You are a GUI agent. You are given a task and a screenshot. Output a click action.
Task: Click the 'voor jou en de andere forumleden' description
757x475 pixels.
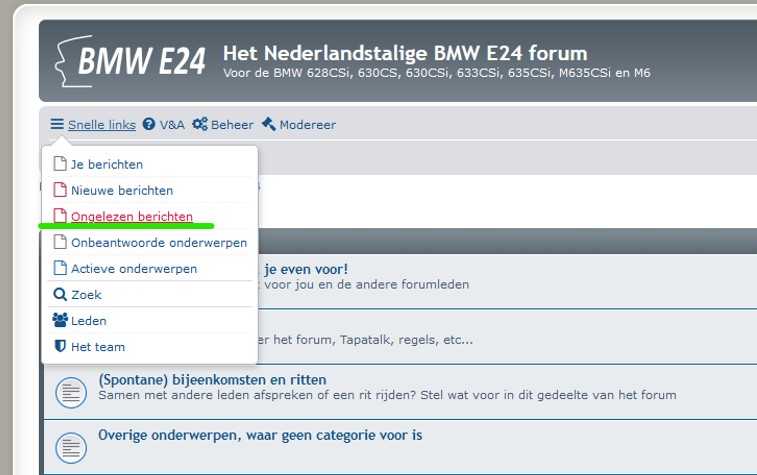[x=366, y=284]
